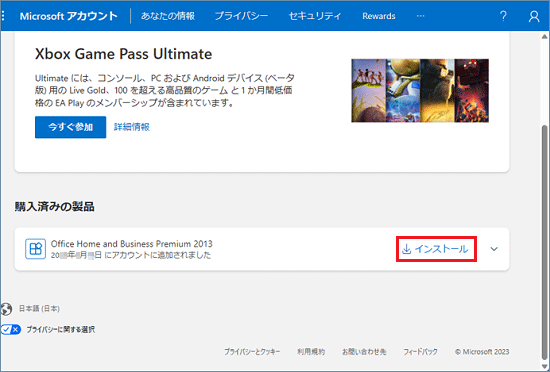
Task: Open the app launcher dots icon
Action: tap(3, 16)
